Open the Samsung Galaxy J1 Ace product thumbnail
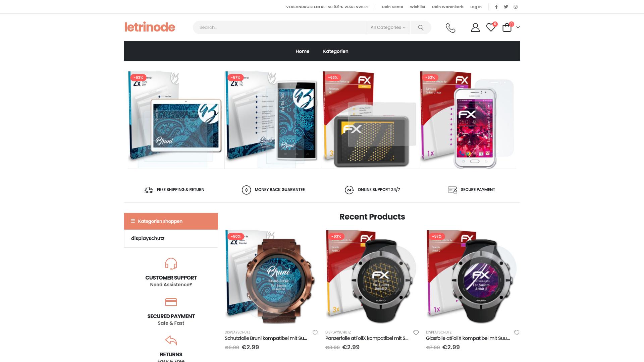The image size is (644, 362). pyautogui.click(x=468, y=120)
